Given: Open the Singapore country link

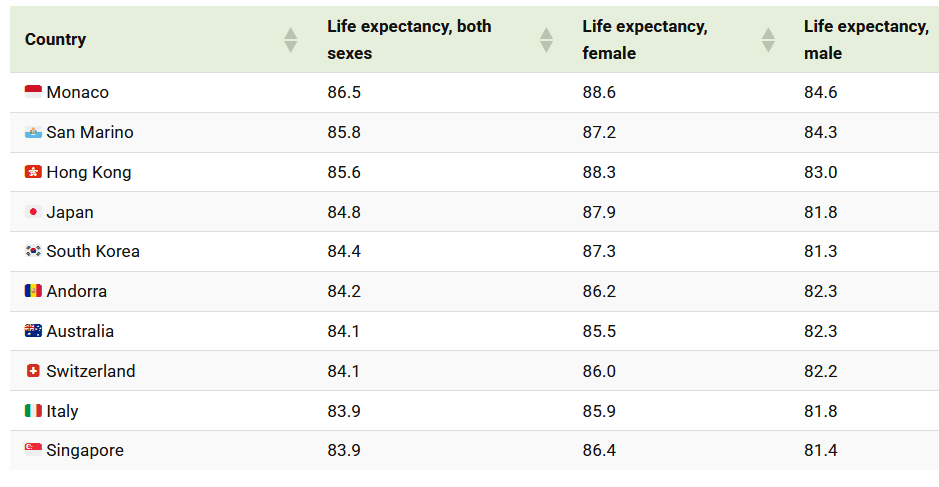Looking at the screenshot, I should (85, 451).
